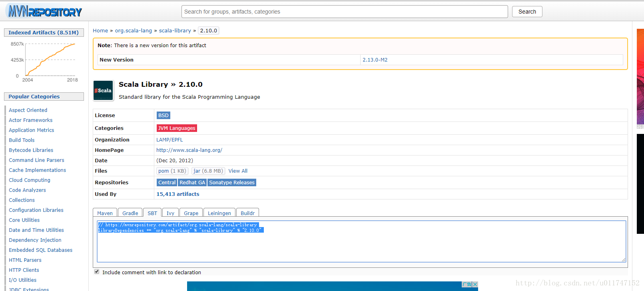Open Core Utilities category

point(24,220)
